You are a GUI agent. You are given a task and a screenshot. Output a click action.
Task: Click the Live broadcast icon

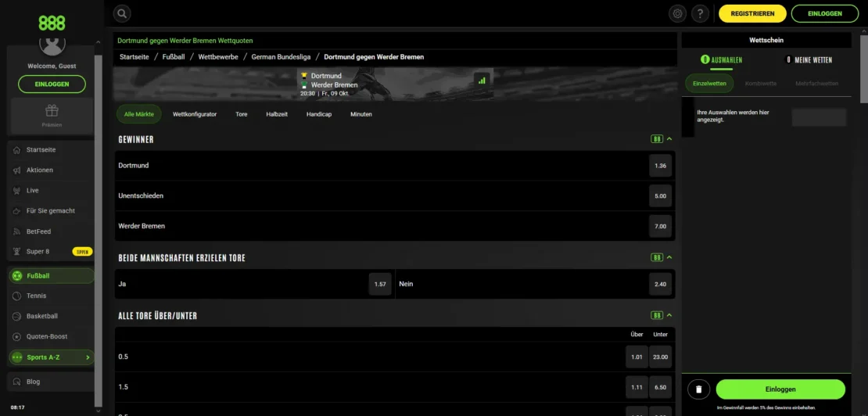tap(16, 190)
